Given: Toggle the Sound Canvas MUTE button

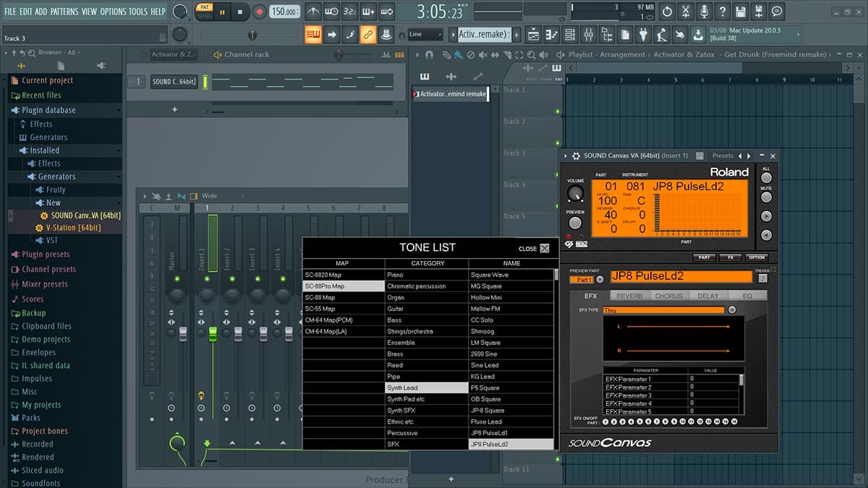Looking at the screenshot, I should coord(766,197).
